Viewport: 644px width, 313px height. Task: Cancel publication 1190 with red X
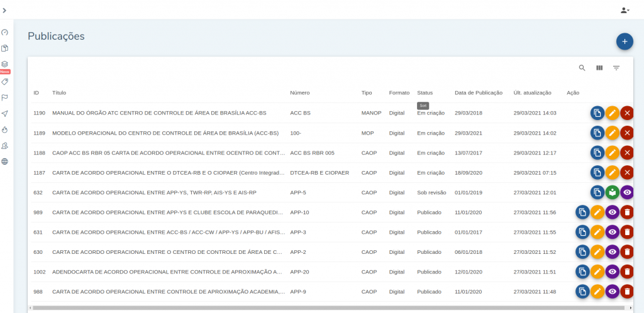[627, 113]
